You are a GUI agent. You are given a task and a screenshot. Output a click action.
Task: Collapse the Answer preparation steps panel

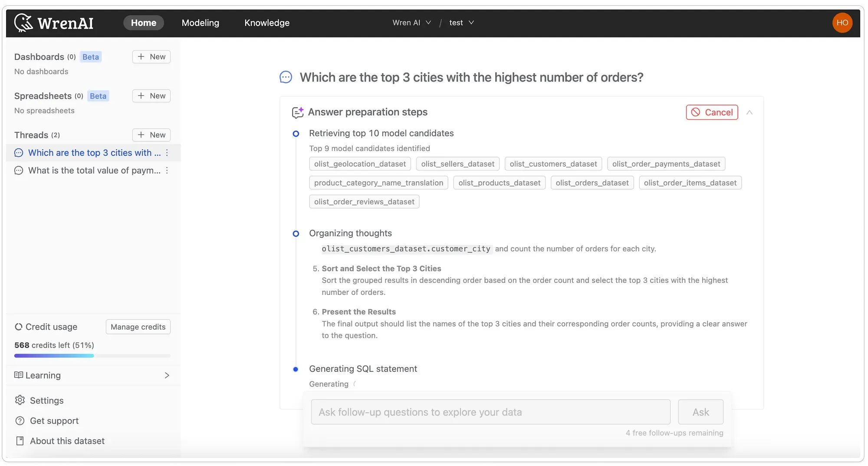(750, 112)
